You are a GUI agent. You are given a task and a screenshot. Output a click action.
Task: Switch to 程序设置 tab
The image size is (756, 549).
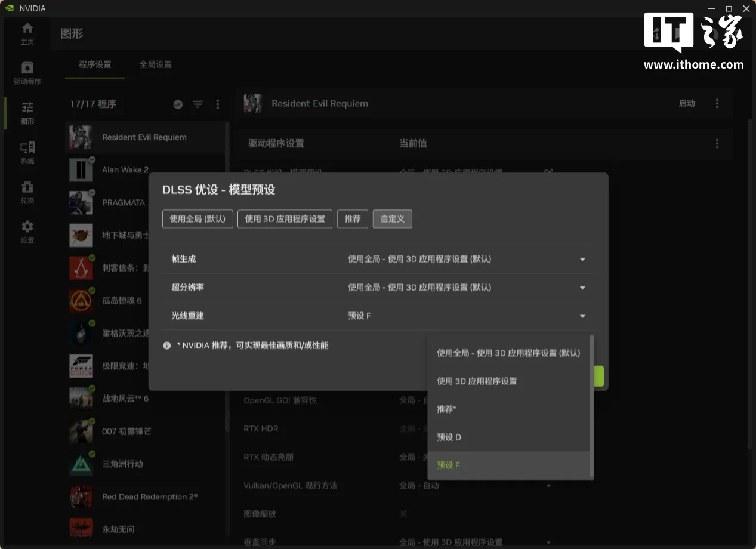click(x=95, y=64)
